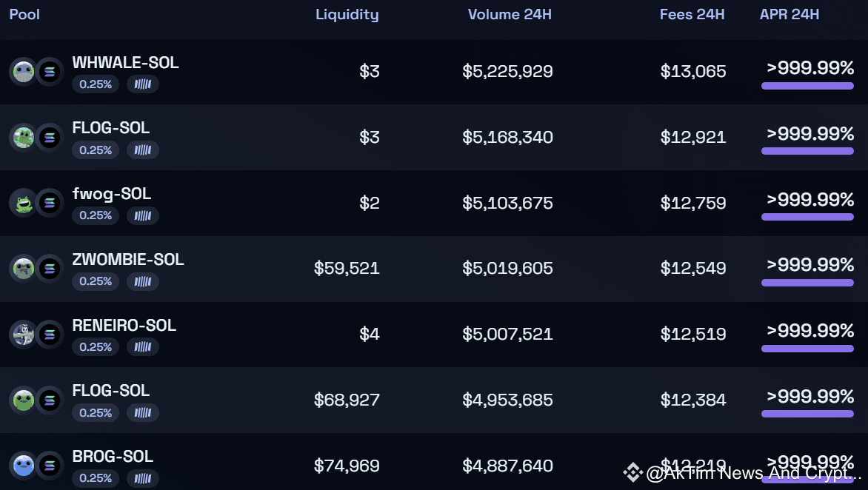This screenshot has height=490, width=868.
Task: Open the BROG-SOL pool name link
Action: click(113, 457)
